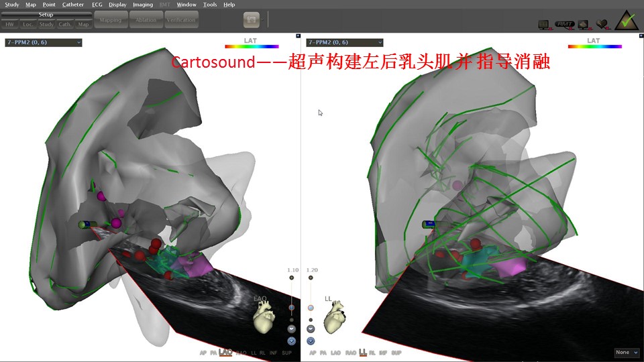
Task: Open the Window menu
Action: click(186, 5)
